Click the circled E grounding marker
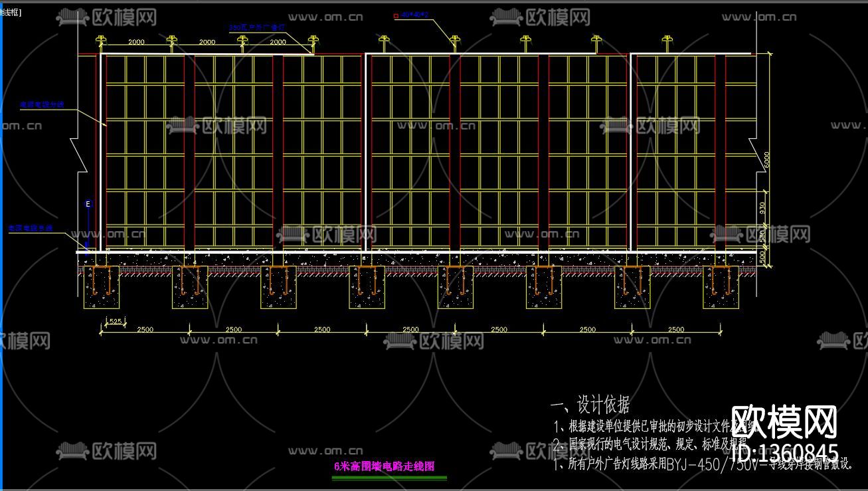Viewport: 868px width, 491px height. [x=88, y=203]
